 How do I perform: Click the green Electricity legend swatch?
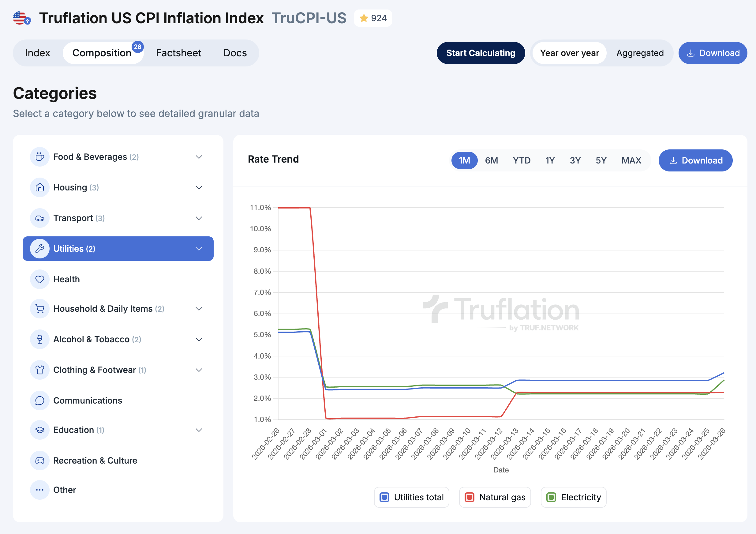[551, 497]
